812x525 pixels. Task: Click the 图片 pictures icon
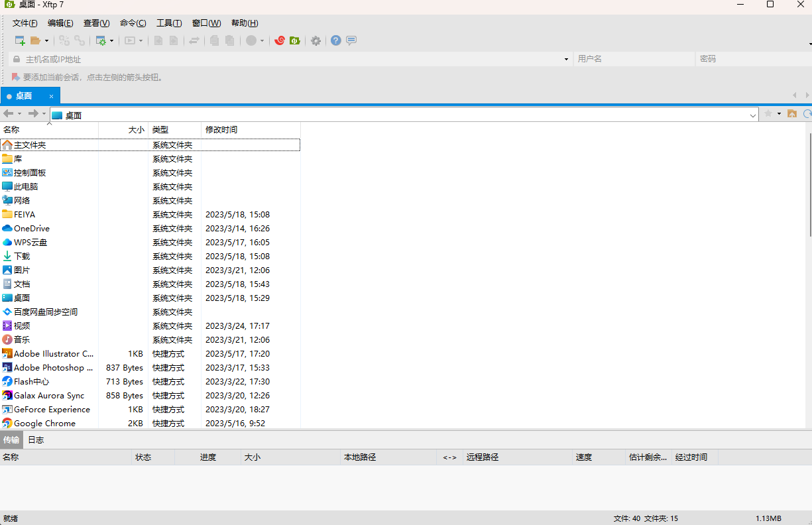click(7, 270)
